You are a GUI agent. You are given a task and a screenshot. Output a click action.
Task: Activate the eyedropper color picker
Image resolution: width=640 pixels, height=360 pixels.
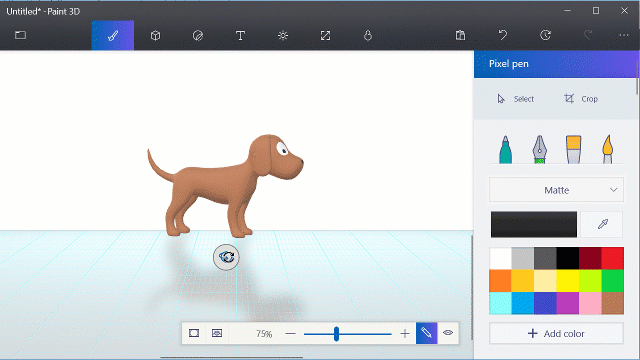(x=602, y=224)
